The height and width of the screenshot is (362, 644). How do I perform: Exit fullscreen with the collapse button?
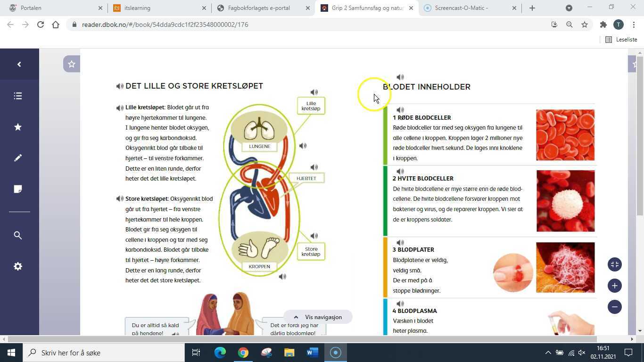tap(615, 264)
